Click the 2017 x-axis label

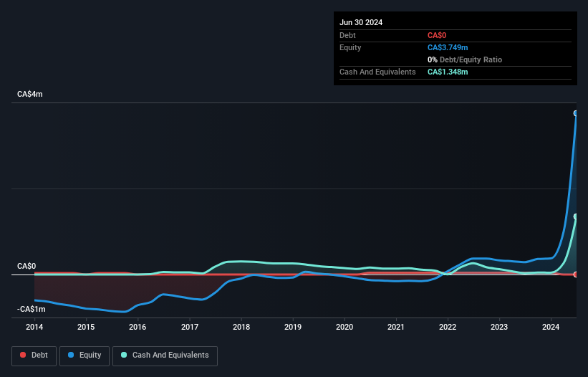coord(190,327)
